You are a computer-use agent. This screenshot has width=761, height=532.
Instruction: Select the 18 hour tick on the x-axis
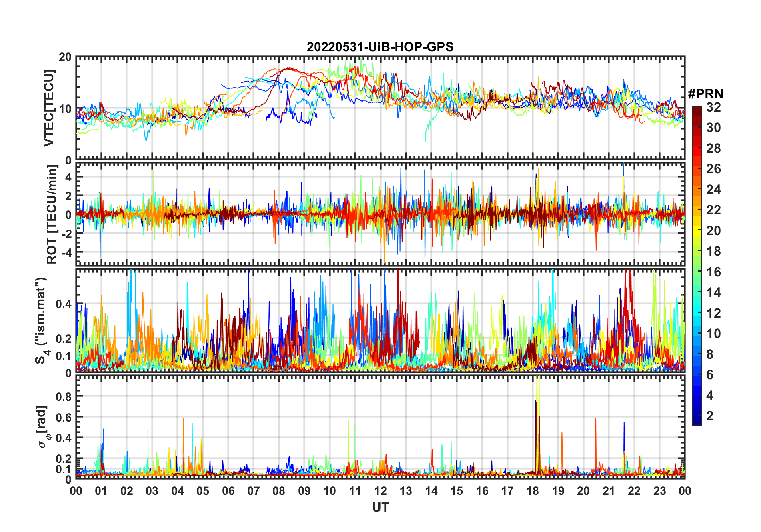coord(533,491)
